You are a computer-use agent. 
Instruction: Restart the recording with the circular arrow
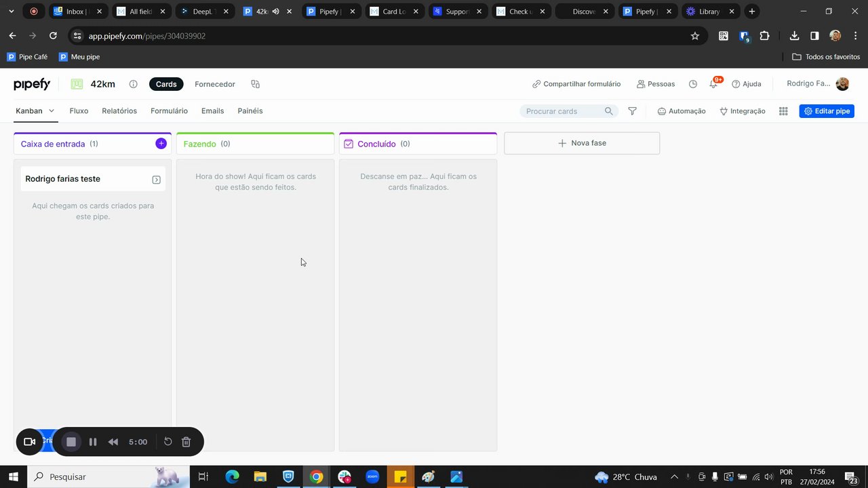pyautogui.click(x=167, y=442)
